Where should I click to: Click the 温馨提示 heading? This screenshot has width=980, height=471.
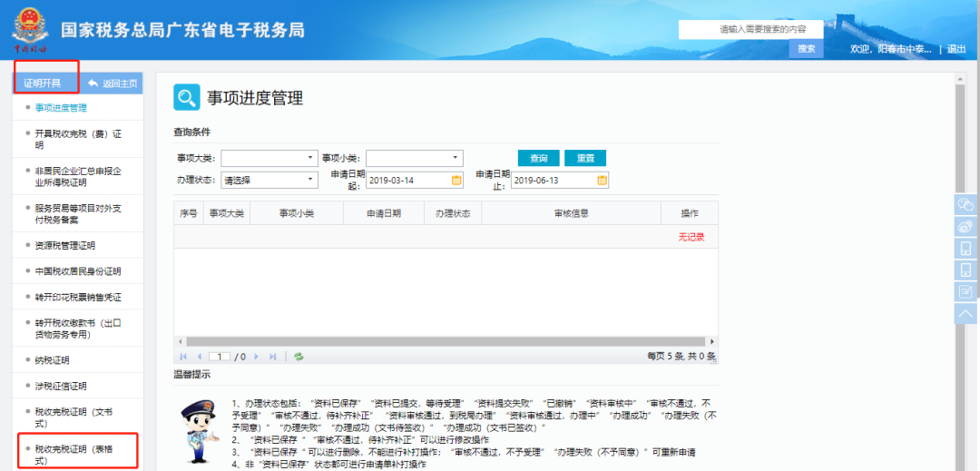[191, 375]
